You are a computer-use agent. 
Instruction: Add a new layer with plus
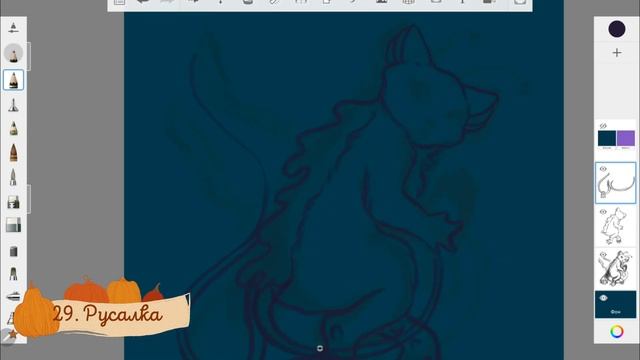coord(617,53)
